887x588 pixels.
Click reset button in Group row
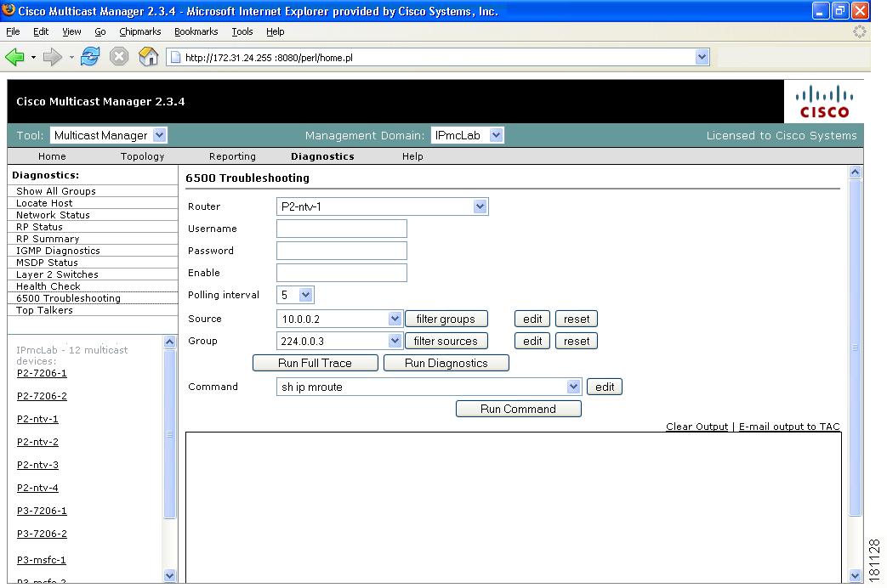[x=577, y=341]
